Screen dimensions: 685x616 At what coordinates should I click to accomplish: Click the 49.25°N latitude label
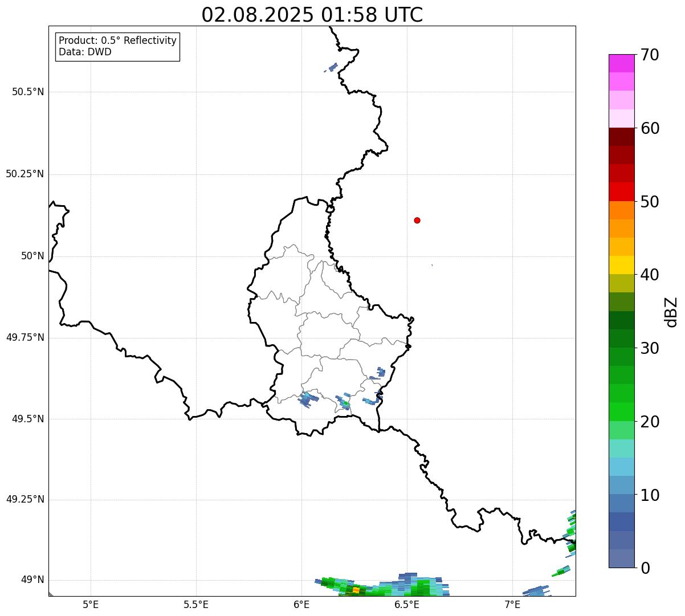click(x=25, y=500)
